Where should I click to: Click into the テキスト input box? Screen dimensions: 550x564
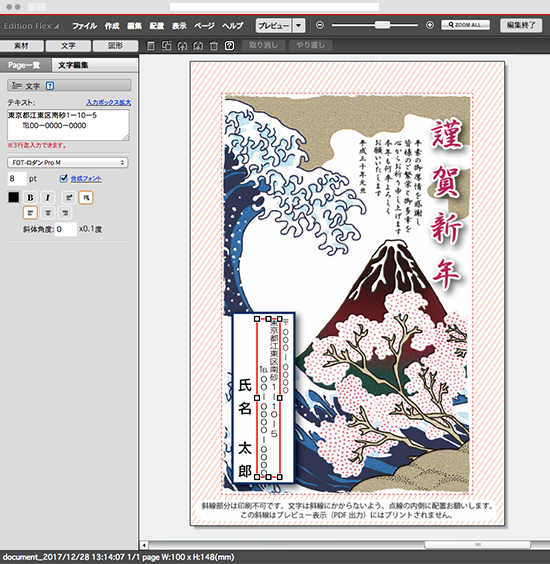[68, 125]
